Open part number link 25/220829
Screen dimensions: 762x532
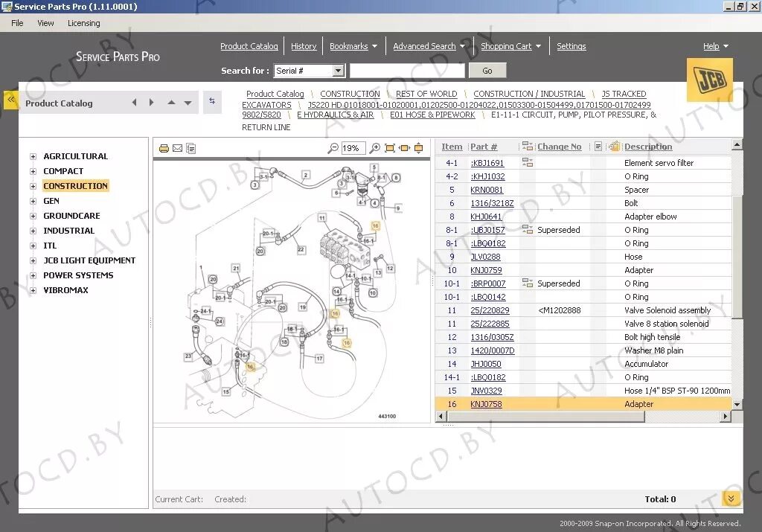(x=490, y=310)
